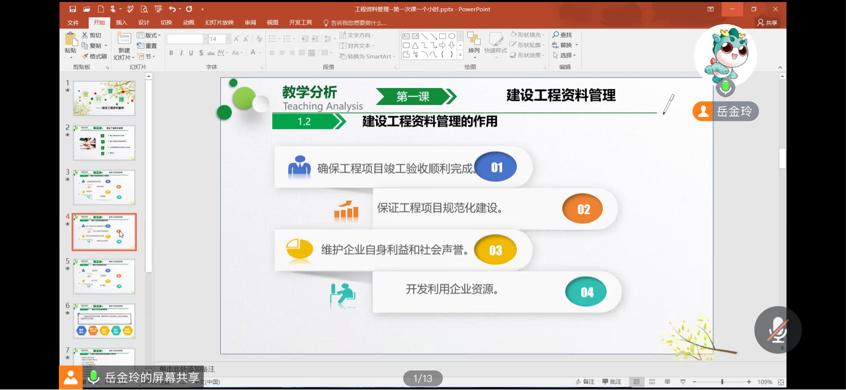The width and height of the screenshot is (846, 390).
Task: Click the Redo icon in quick access toolbar
Action: pos(189,9)
